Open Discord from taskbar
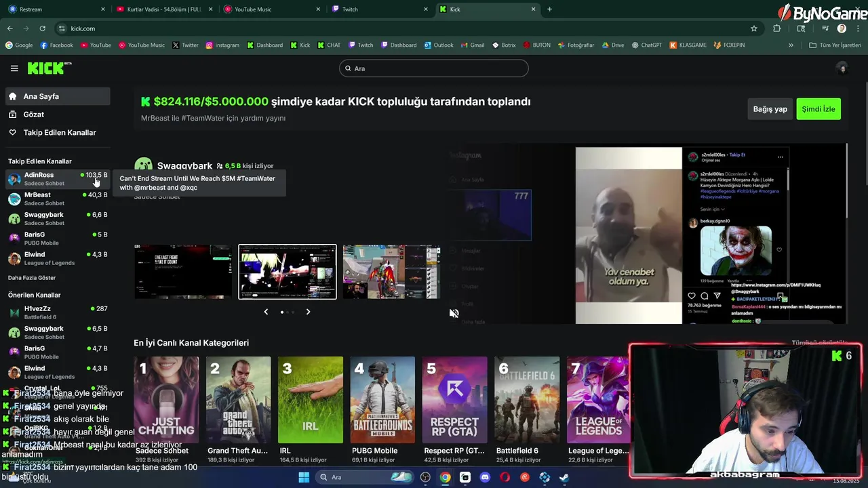868x488 pixels. click(x=485, y=477)
